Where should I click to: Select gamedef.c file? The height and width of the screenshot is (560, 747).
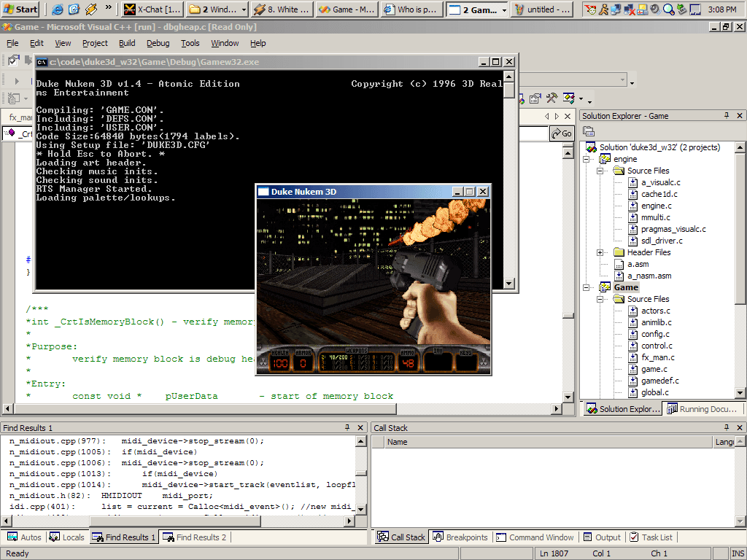click(659, 381)
